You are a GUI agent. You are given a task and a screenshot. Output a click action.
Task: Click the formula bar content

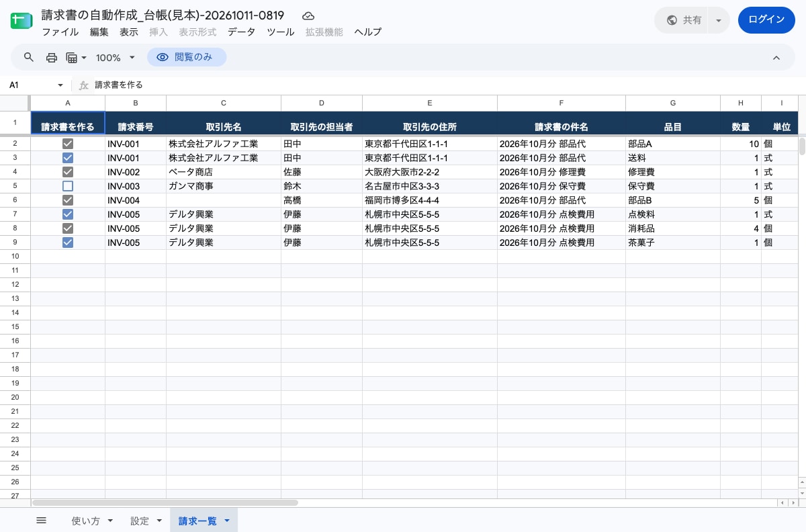point(119,85)
